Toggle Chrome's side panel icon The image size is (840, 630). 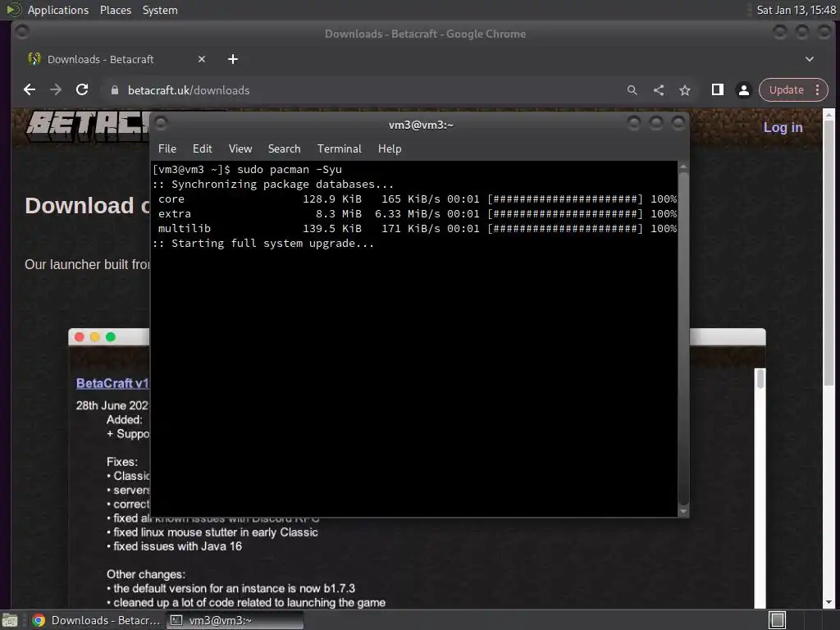(x=717, y=90)
